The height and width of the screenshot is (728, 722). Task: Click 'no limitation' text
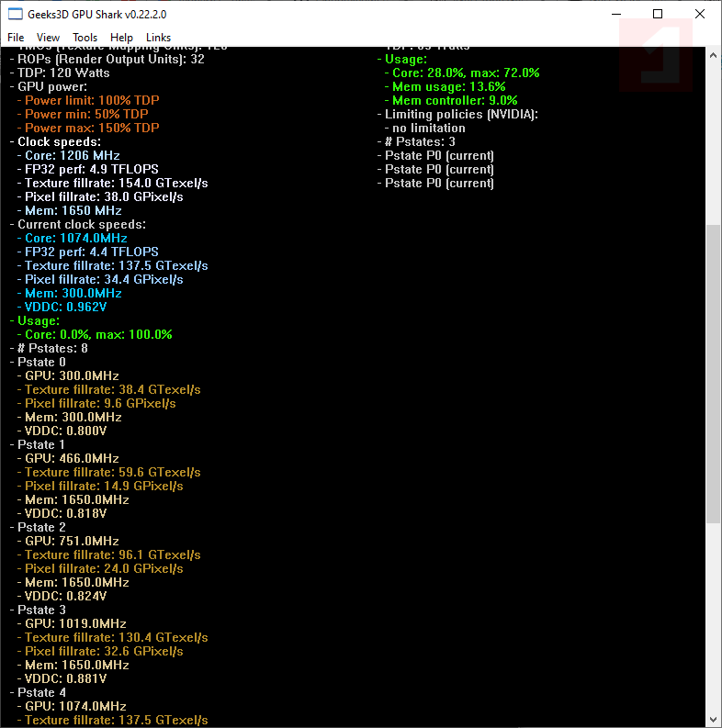click(425, 129)
